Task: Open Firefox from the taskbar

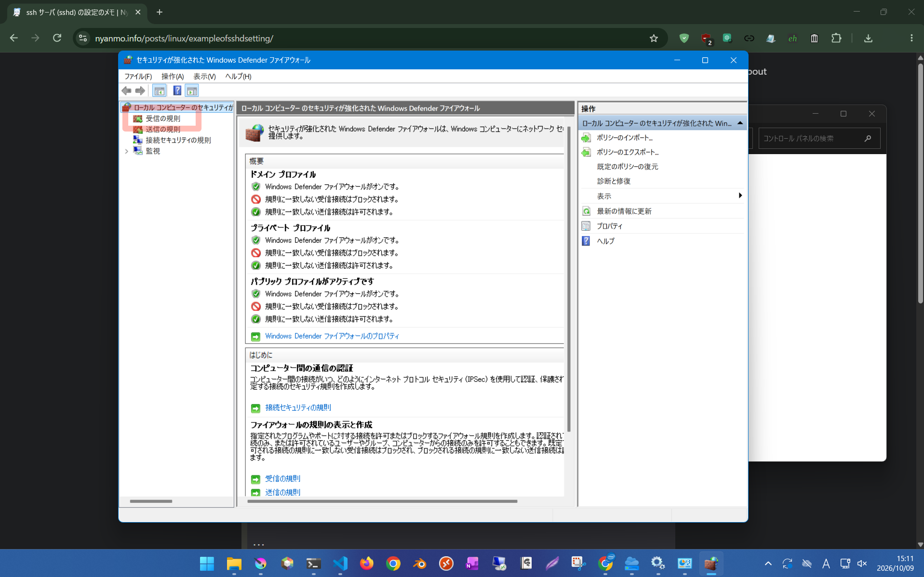Action: [x=366, y=563]
